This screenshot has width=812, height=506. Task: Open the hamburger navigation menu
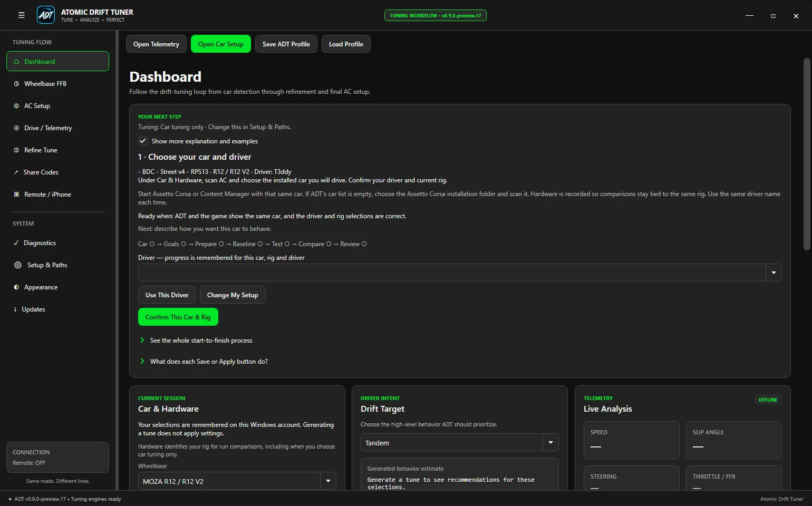[x=22, y=15]
